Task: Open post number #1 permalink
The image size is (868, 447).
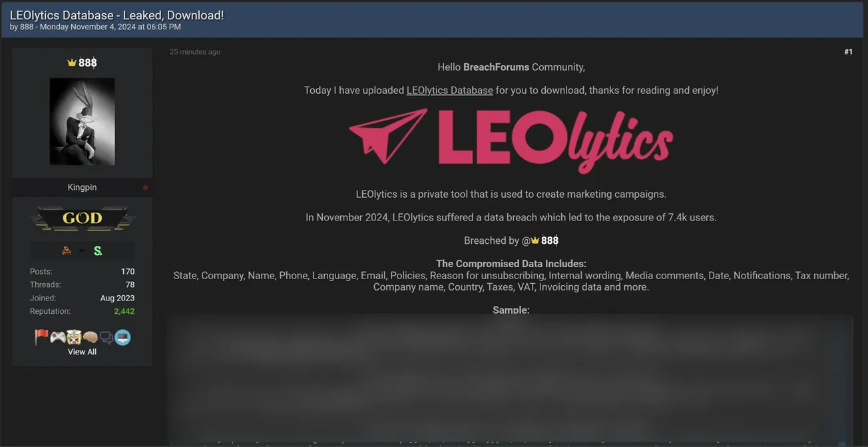Action: click(x=848, y=52)
